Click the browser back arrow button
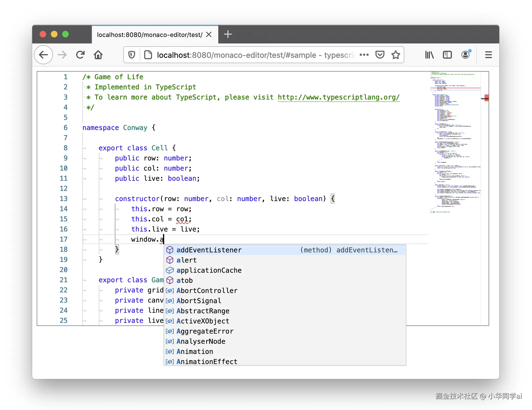Image resolution: width=532 pixels, height=410 pixels. pos(43,55)
